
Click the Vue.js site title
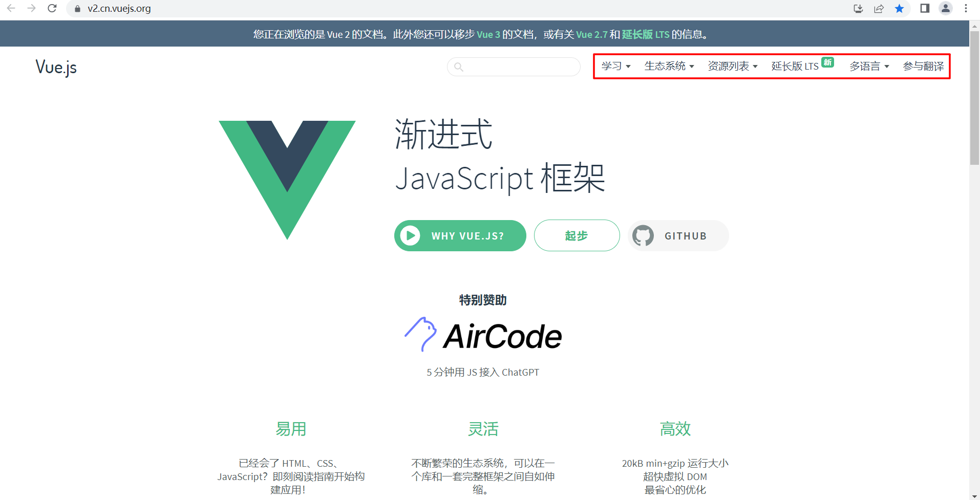pos(56,68)
